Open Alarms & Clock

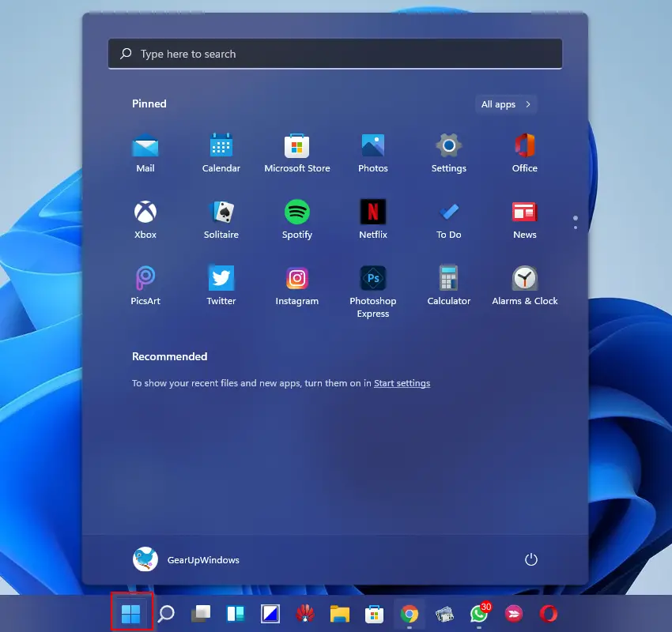click(x=525, y=286)
